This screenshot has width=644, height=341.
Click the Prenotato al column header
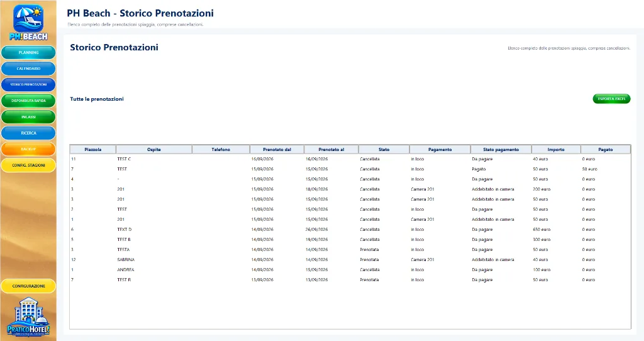click(x=331, y=150)
